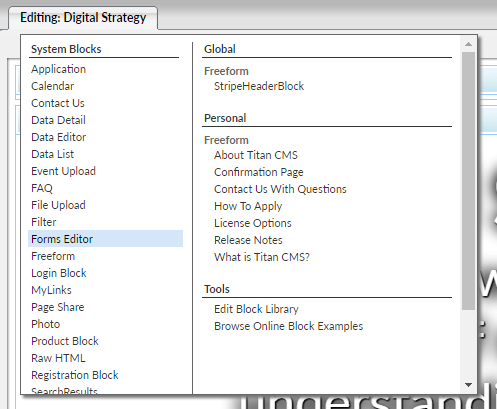Screen dimensions: 497x409
Task: Select the FAQ block
Action: (42, 188)
